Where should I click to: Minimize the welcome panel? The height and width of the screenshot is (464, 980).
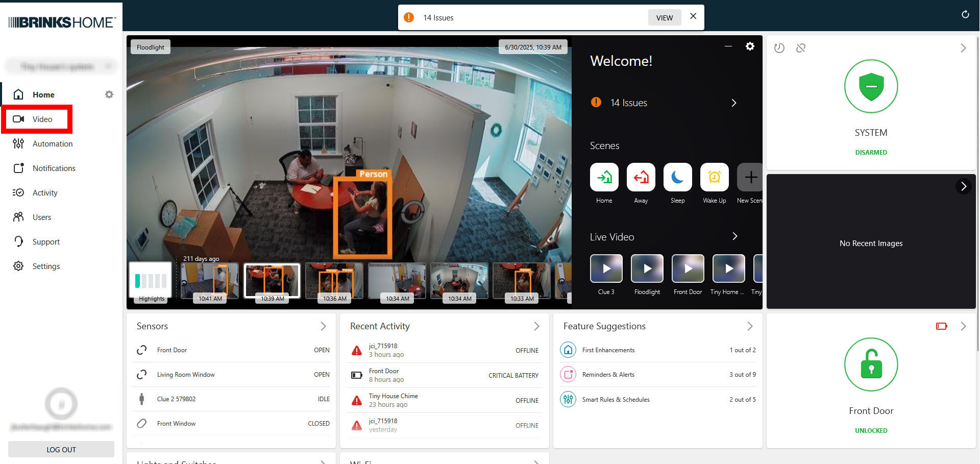click(728, 46)
